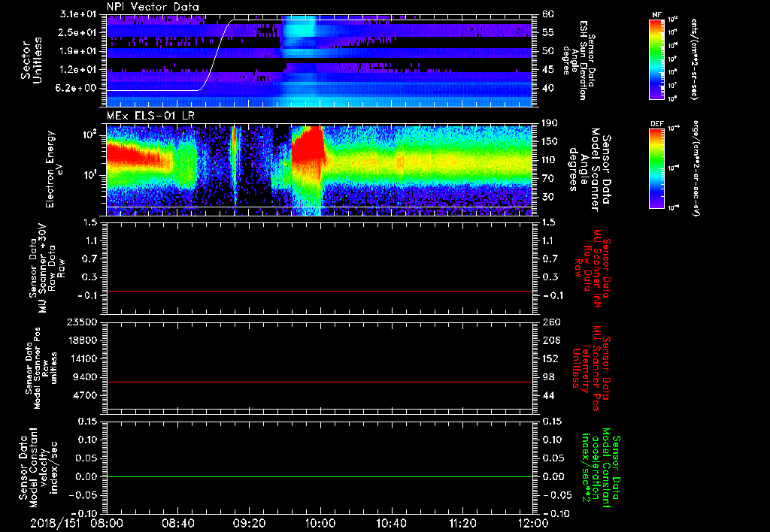Click the 10¹ electron energy tick label
The image size is (770, 532).
click(90, 174)
